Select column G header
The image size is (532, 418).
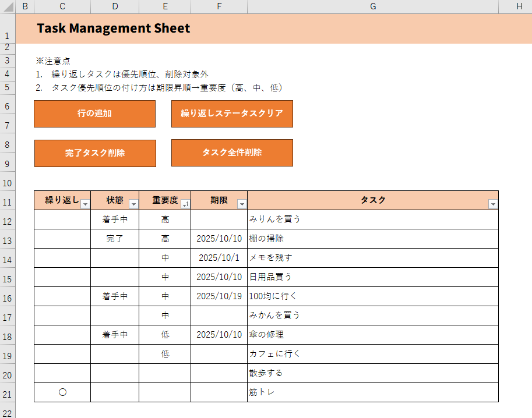click(x=373, y=6)
